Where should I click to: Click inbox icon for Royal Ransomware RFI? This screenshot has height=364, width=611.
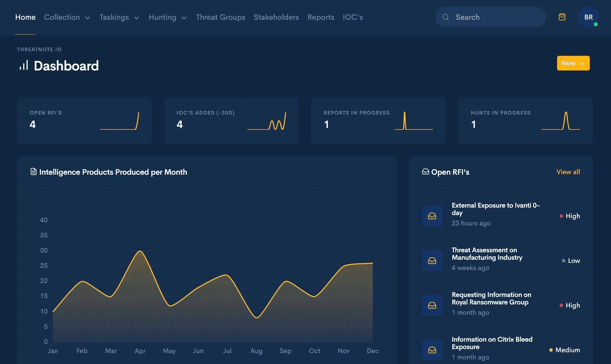coord(432,305)
